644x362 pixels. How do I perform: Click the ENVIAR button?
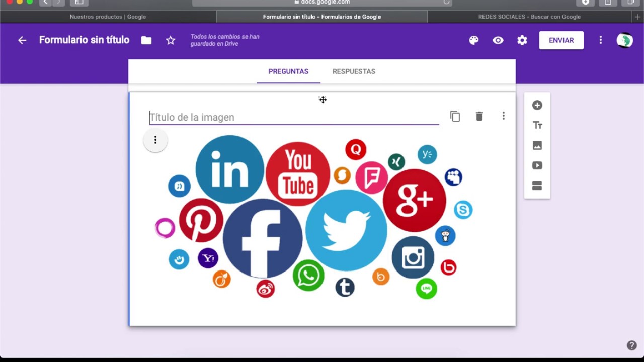click(561, 40)
